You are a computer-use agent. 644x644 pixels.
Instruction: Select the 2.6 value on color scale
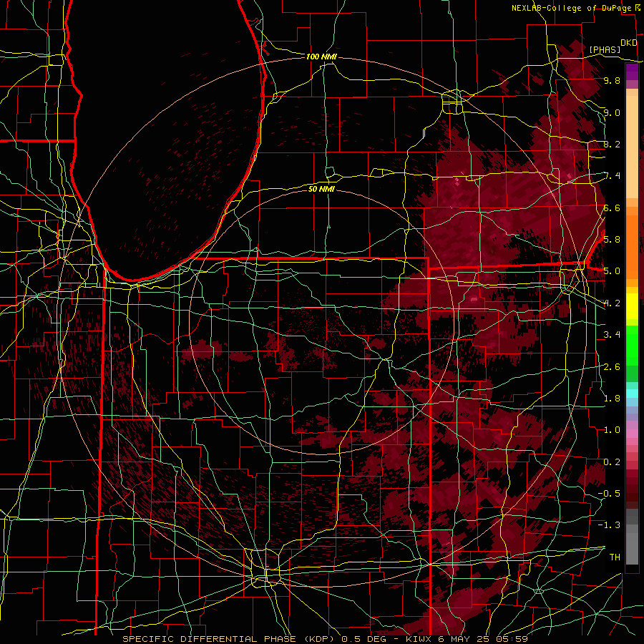click(612, 367)
